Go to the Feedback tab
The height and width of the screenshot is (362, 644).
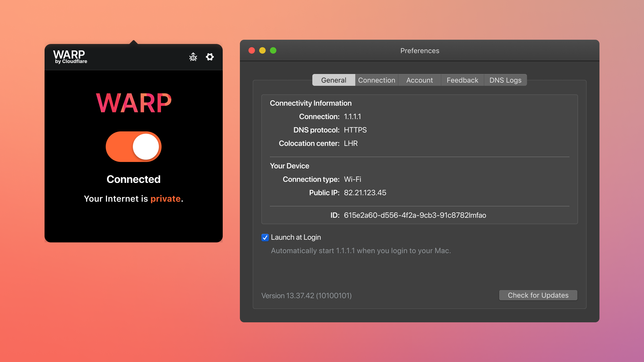[462, 80]
